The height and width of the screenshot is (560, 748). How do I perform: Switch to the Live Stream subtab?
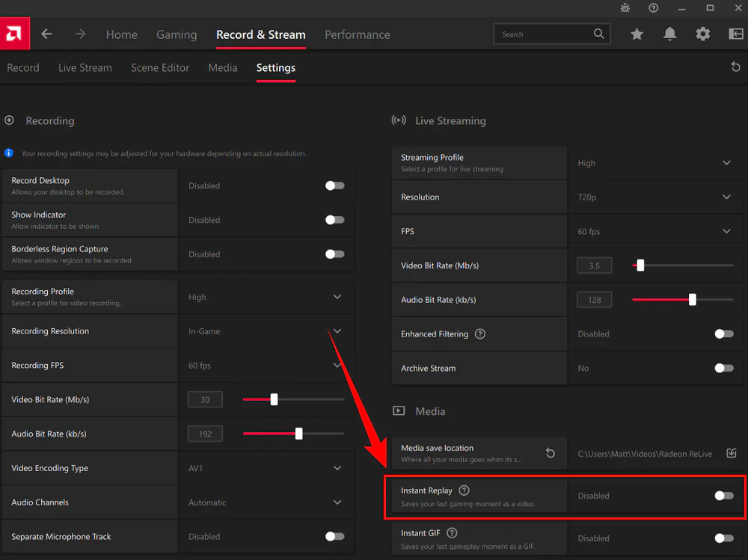tap(85, 68)
